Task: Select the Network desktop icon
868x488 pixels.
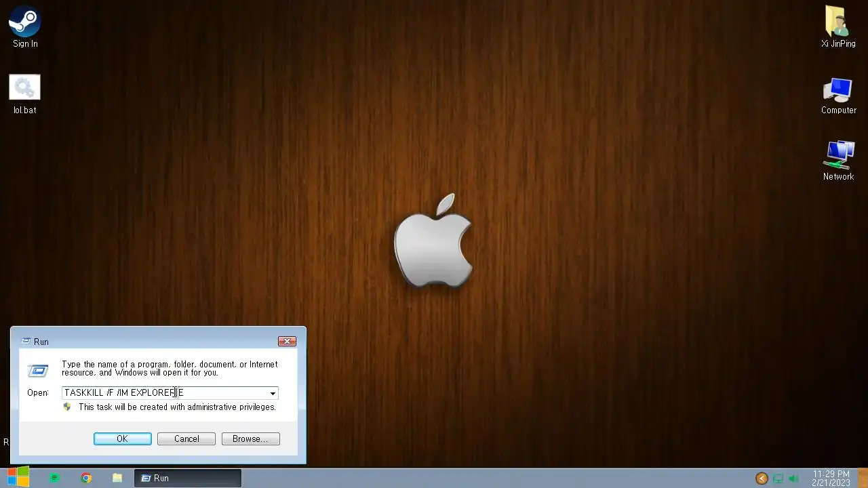Action: coord(838,161)
